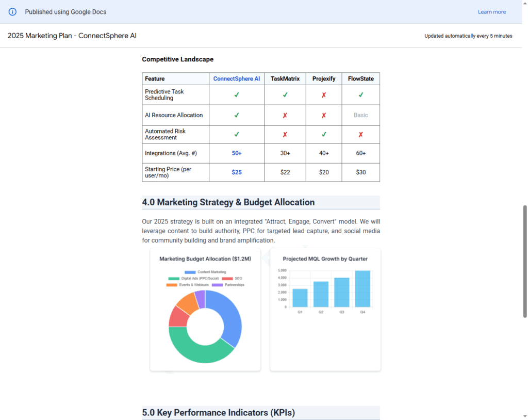528x420 pixels.
Task: Click the red segment of the donut chart
Action: [179, 317]
